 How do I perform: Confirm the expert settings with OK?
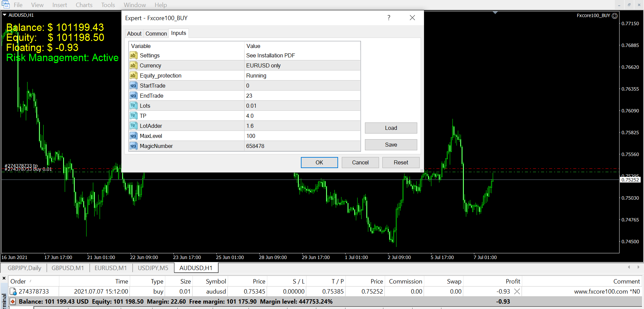[319, 162]
